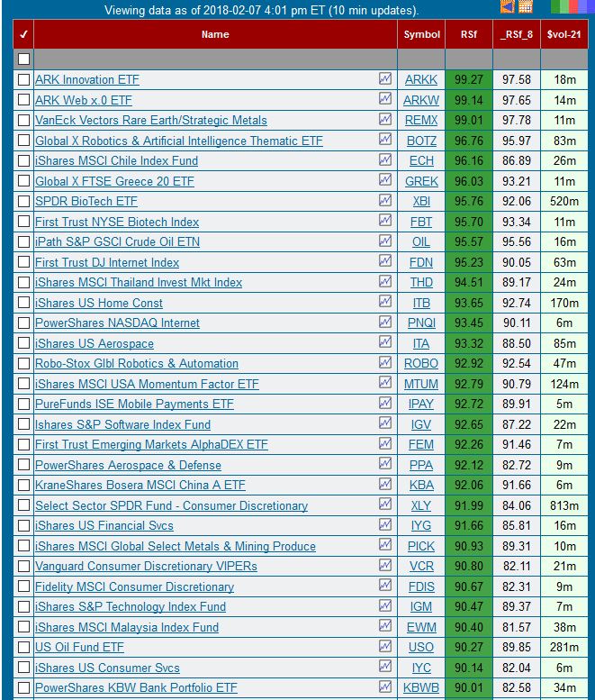Open chart icon for First Trust DJ Internet

pyautogui.click(x=385, y=261)
